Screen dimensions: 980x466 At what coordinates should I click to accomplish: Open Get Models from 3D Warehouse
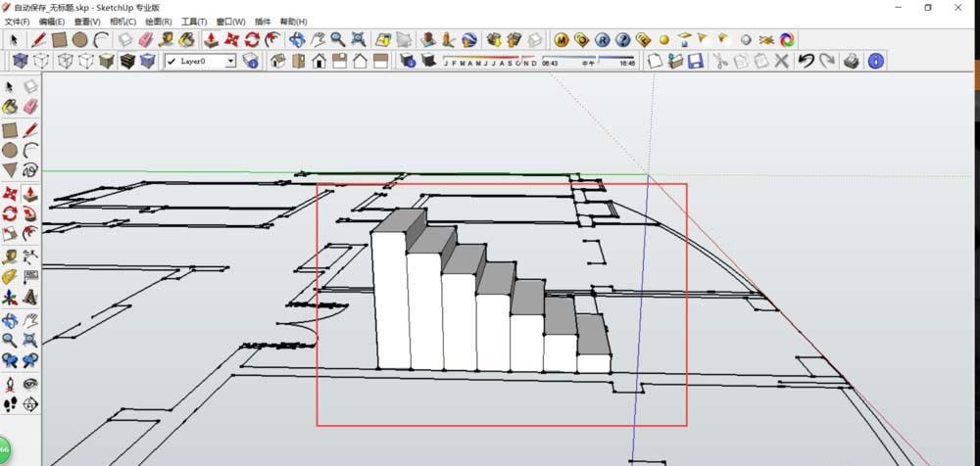(494, 40)
